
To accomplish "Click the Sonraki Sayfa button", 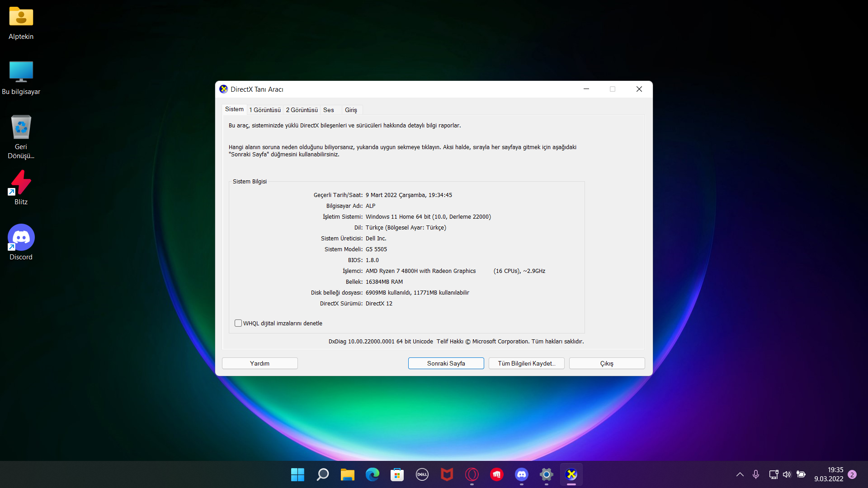I will (446, 363).
